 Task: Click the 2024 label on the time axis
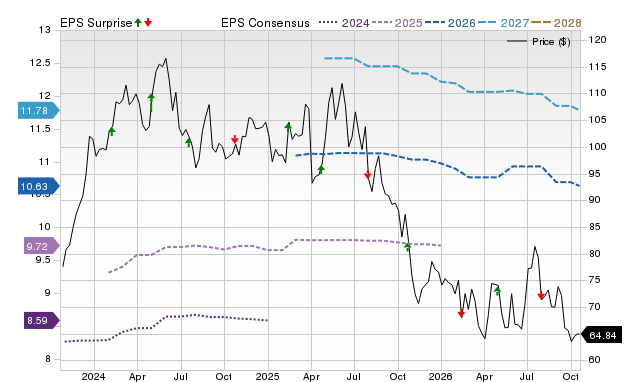pos(93,376)
